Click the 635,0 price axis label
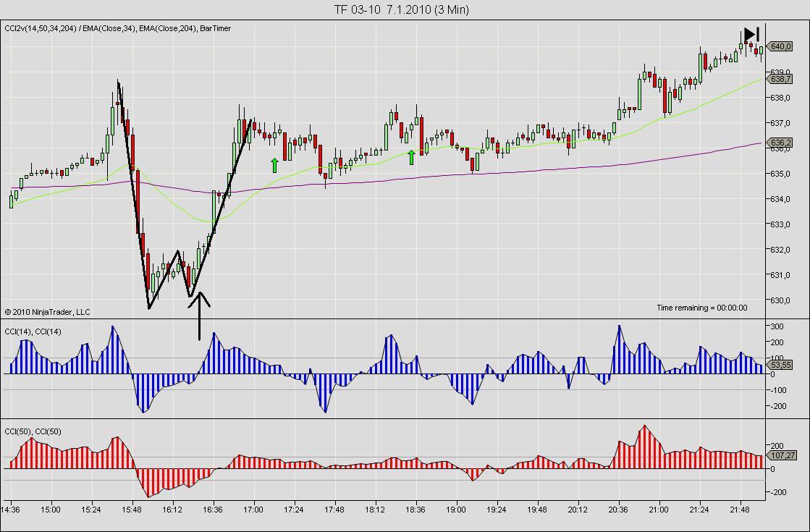Image resolution: width=810 pixels, height=532 pixels. tap(780, 174)
